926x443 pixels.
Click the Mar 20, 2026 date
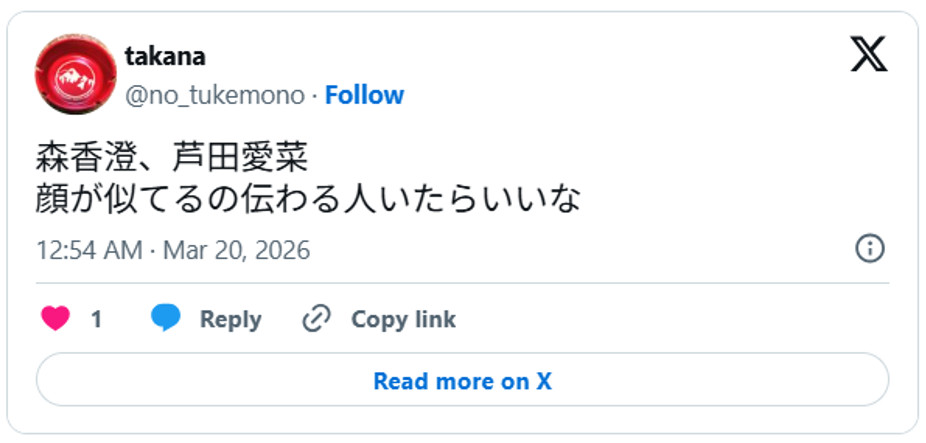coord(234,249)
